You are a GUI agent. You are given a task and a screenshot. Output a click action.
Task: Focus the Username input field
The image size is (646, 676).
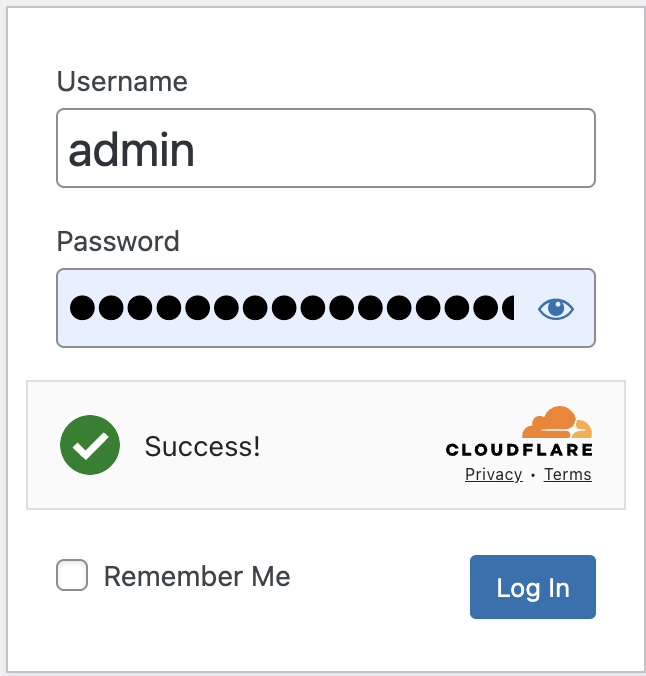[x=326, y=148]
